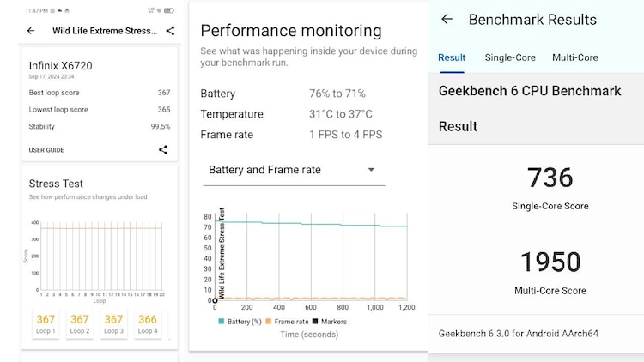Tap the Loop 2 score tile
Image resolution: width=644 pixels, height=362 pixels.
point(80,323)
